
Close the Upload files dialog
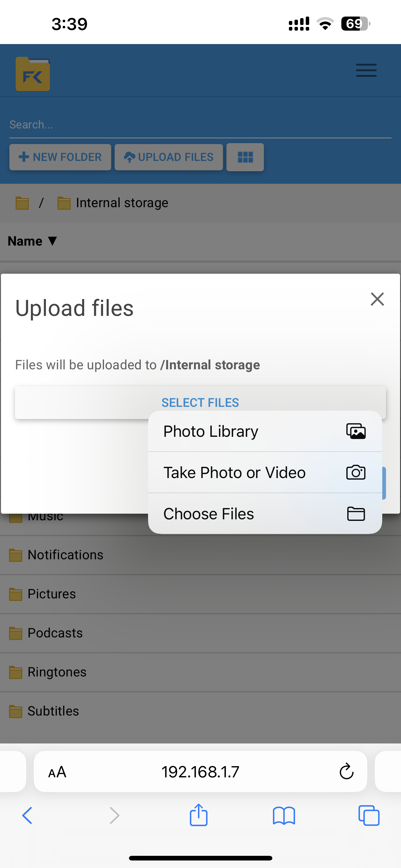(377, 299)
